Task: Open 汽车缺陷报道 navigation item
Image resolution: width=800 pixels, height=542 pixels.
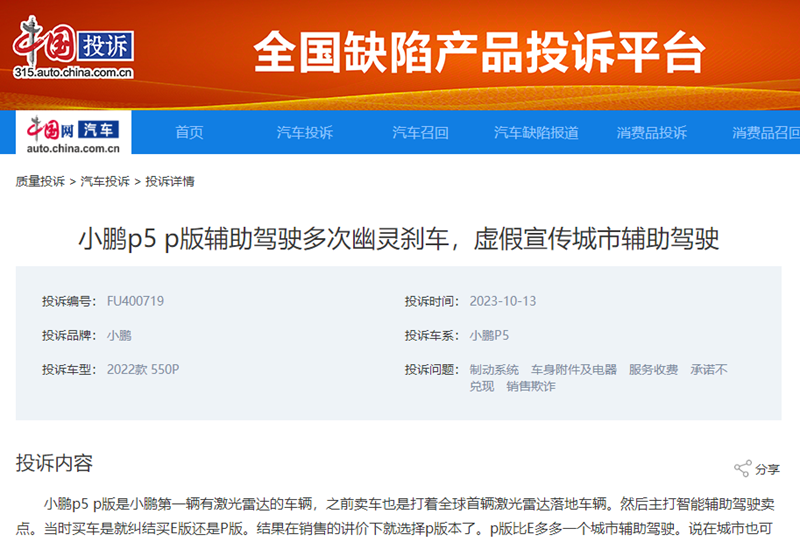Action: [x=536, y=133]
